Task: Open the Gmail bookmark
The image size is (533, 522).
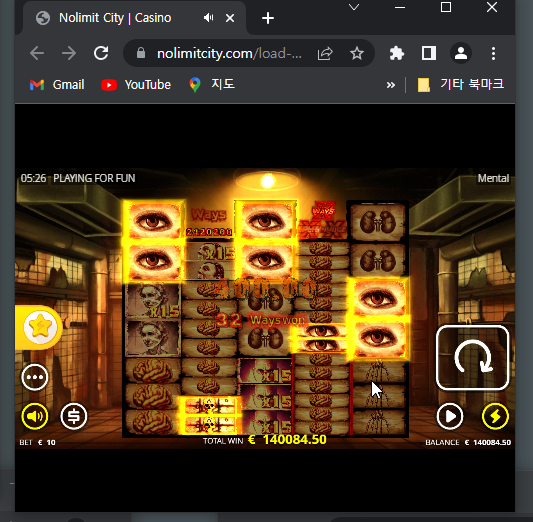Action: pos(57,85)
